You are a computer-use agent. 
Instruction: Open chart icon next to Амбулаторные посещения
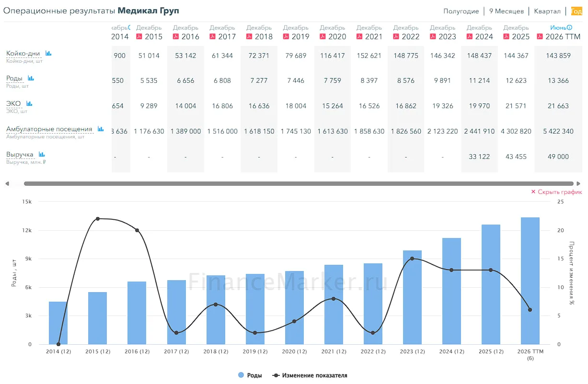click(x=101, y=129)
